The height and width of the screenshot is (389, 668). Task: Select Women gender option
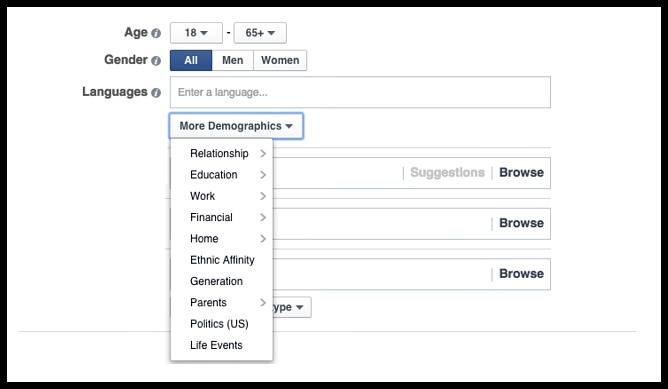(x=280, y=60)
